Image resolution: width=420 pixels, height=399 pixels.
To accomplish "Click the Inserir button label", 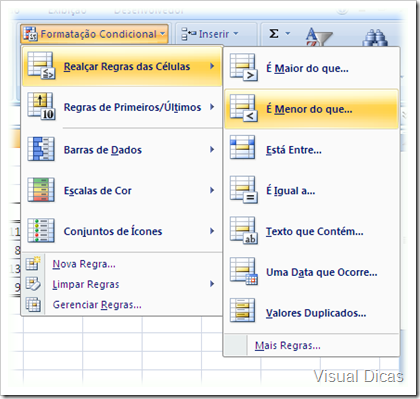I will 214,34.
